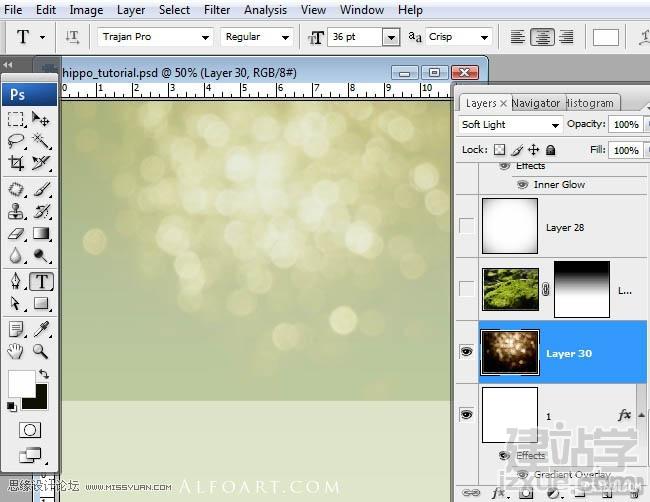Viewport: 650px width, 502px height.
Task: Open the Analysis menu
Action: click(265, 10)
